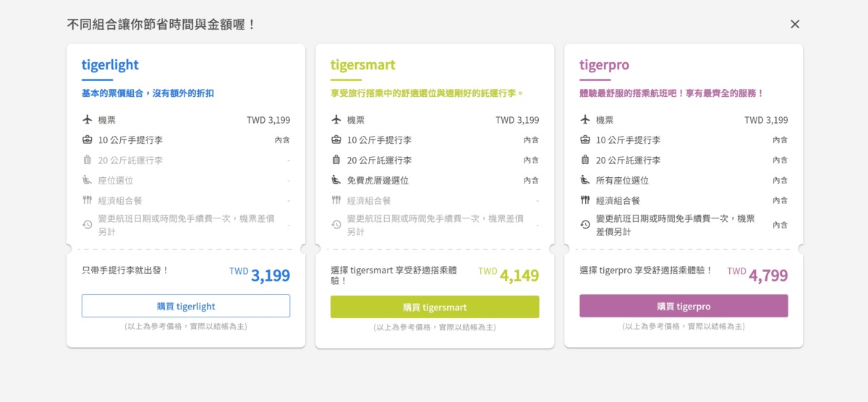Click the checked luggage icon in tigerpro card
The width and height of the screenshot is (868, 402).
(585, 161)
